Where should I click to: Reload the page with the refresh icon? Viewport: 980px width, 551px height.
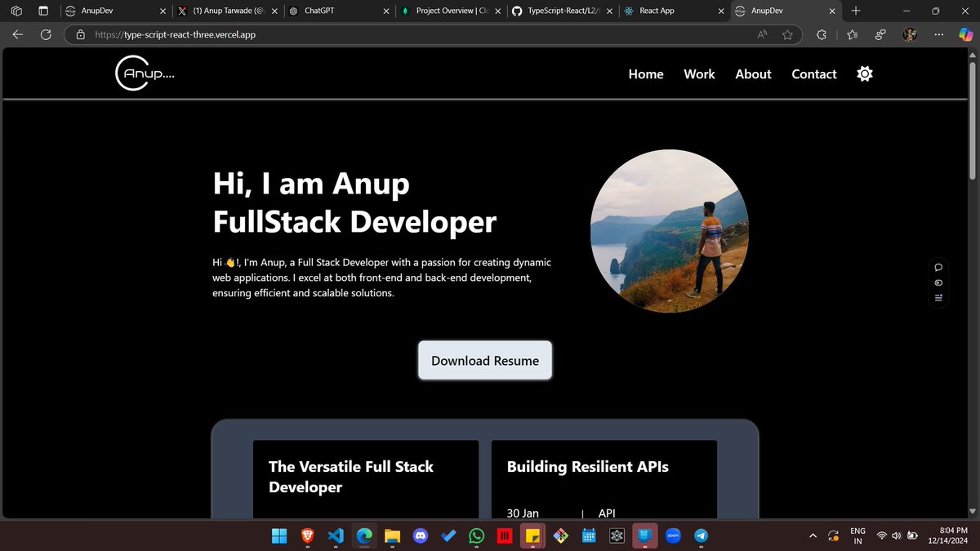(46, 35)
